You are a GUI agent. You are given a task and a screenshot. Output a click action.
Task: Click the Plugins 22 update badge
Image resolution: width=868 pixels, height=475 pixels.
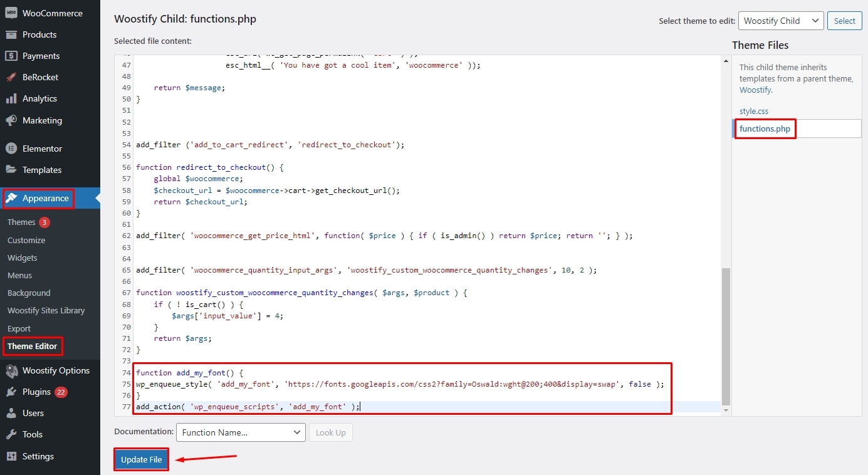pyautogui.click(x=61, y=392)
